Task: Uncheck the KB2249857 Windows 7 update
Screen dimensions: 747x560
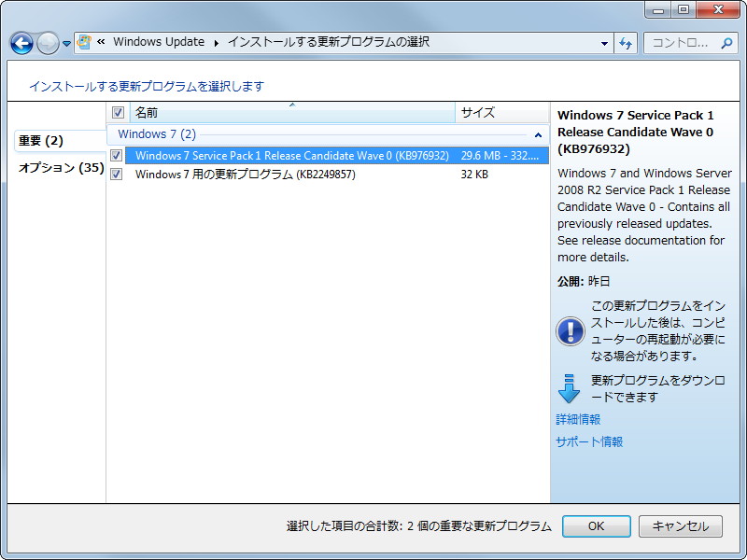Action: pos(118,174)
